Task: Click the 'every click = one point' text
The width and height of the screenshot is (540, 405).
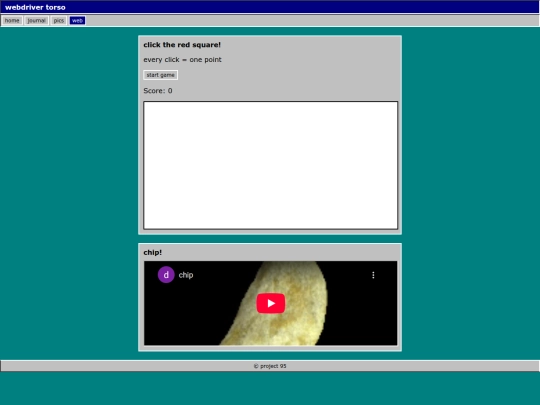Action: tap(183, 60)
